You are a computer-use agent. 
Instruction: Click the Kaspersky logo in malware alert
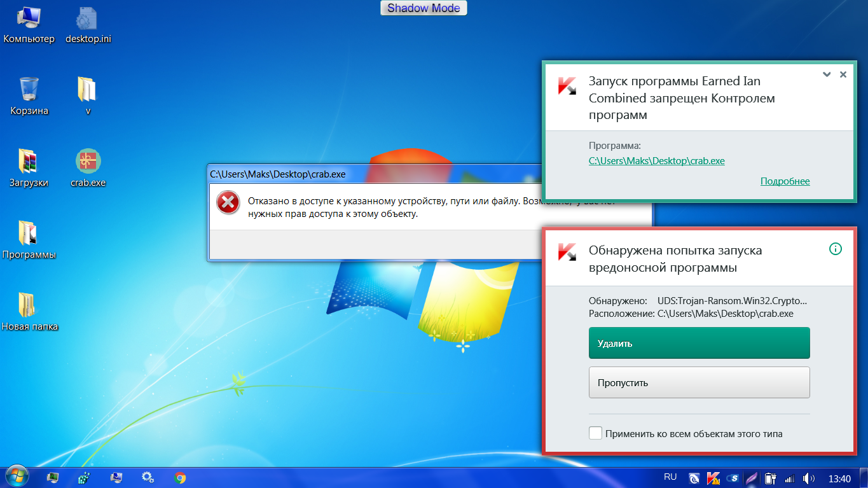pyautogui.click(x=567, y=251)
